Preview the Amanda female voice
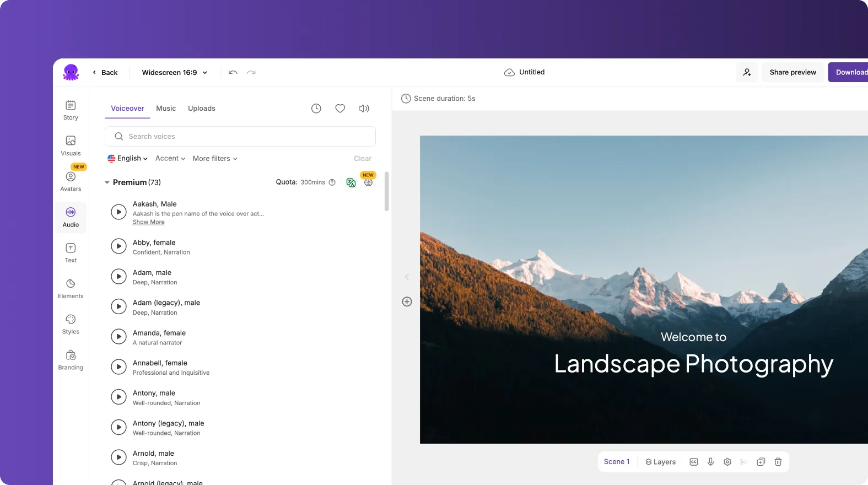Image resolution: width=868 pixels, height=485 pixels. click(118, 337)
